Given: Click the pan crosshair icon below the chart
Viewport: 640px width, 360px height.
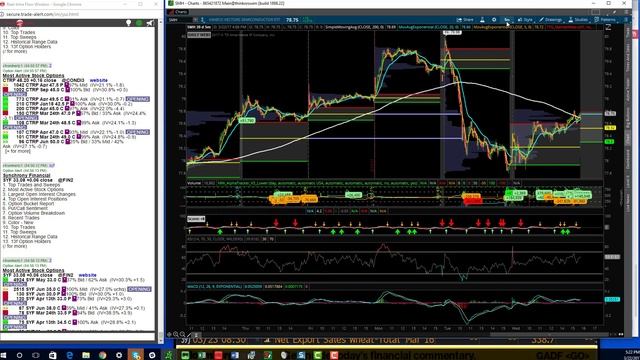Looking at the screenshot, I should [169, 334].
